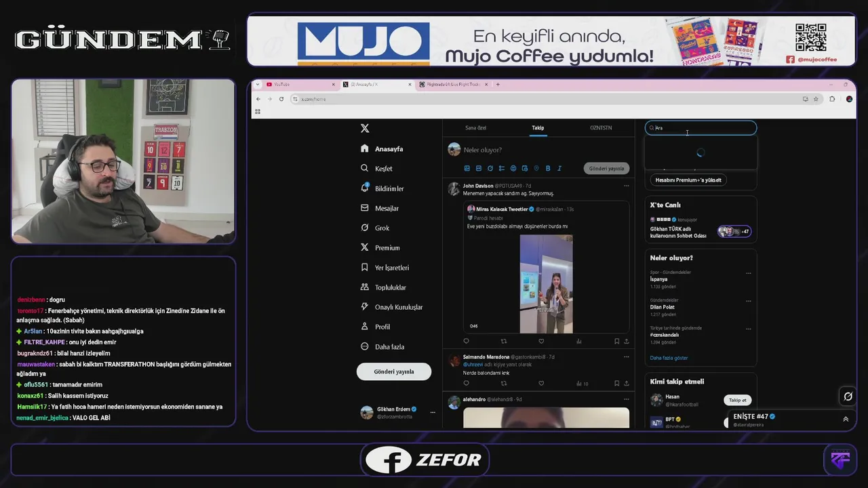Open Keşfet explore page
Viewport: 868px width, 488px height.
click(377, 168)
